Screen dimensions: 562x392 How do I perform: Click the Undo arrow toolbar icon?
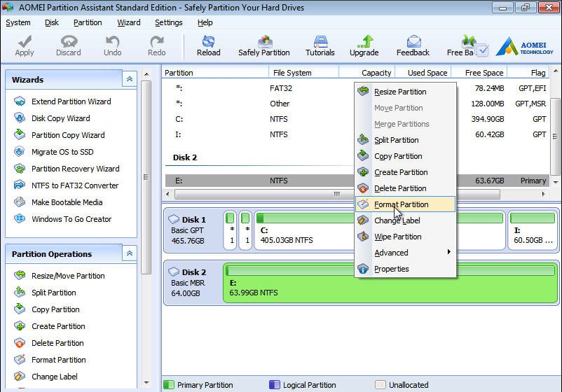(113, 41)
